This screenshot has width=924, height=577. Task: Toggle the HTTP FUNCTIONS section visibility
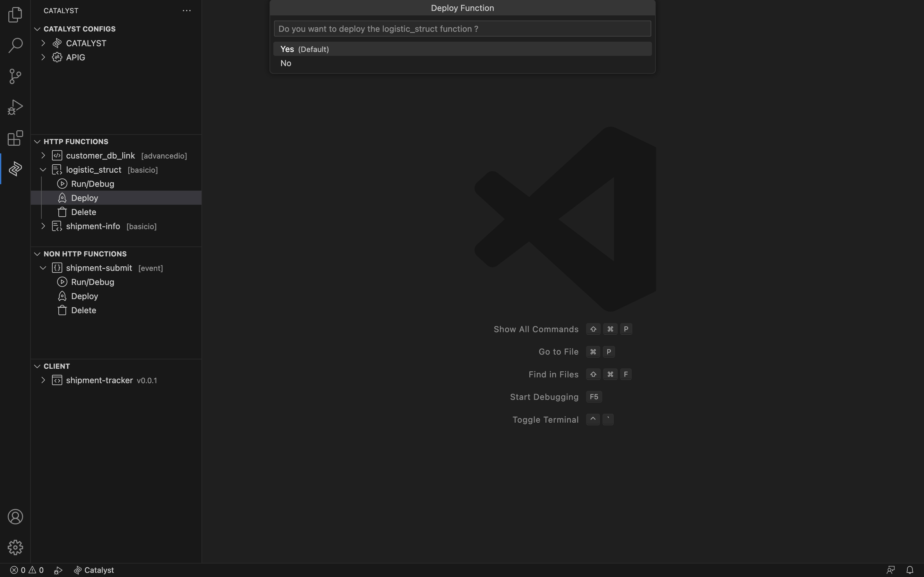(37, 142)
